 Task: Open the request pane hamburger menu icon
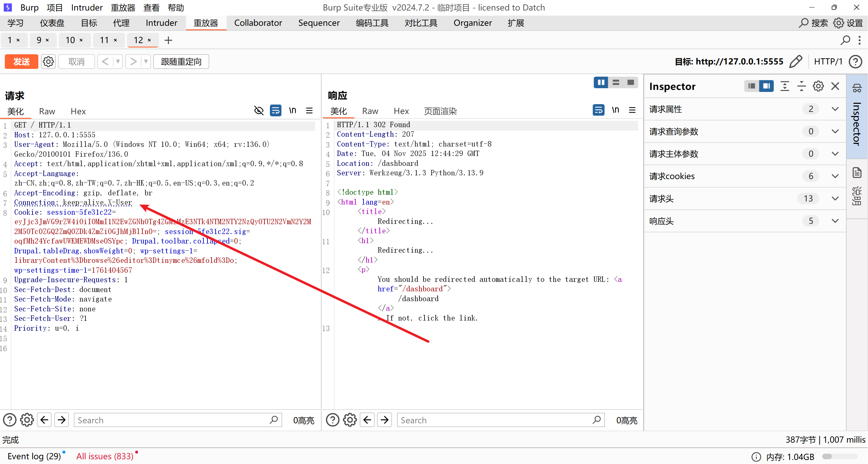[309, 111]
